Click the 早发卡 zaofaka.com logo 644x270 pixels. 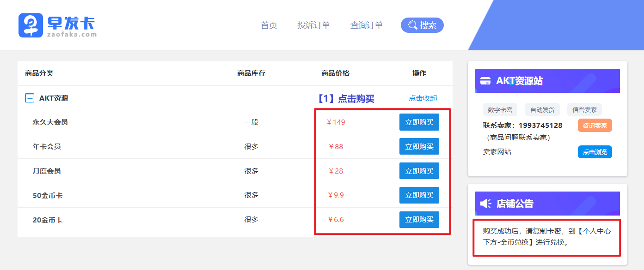click(x=58, y=25)
